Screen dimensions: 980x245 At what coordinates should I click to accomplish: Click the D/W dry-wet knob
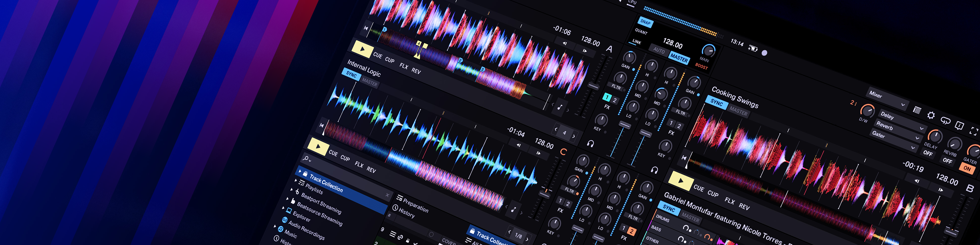pyautogui.click(x=867, y=111)
